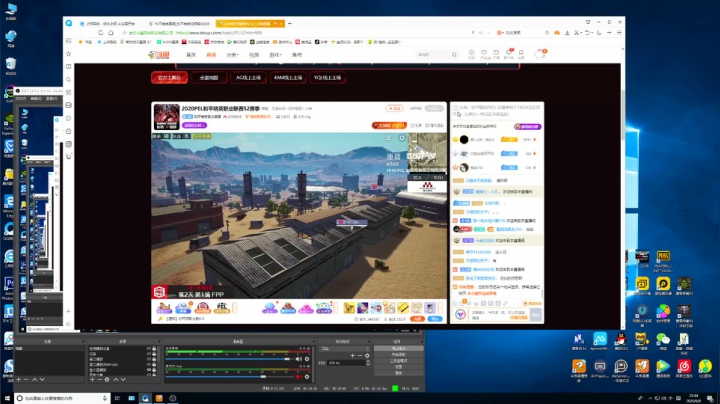Screen dimensions: 720x404
Task: Open screenshot scissors dropdown in browser toolbar
Action: coord(578,33)
